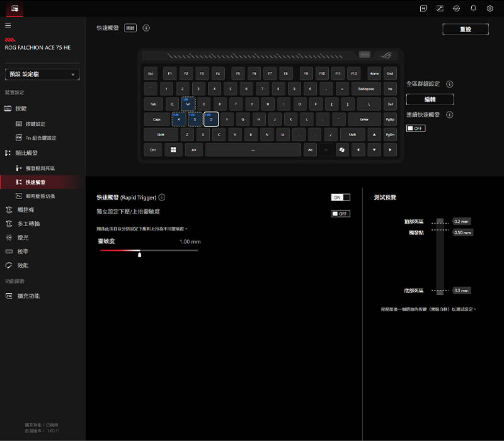Click the Copilot key on the keyboard

(x=342, y=151)
